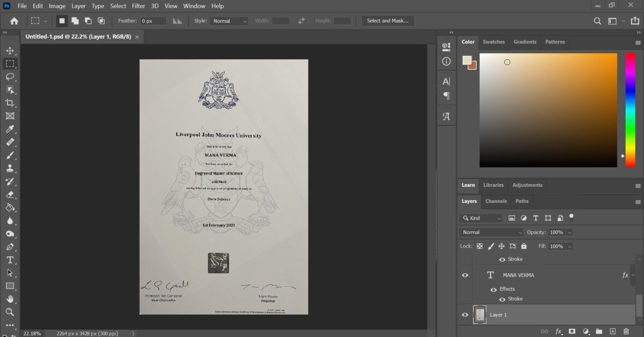This screenshot has height=337, width=644.
Task: Toggle lock transparent pixels
Action: click(x=479, y=246)
